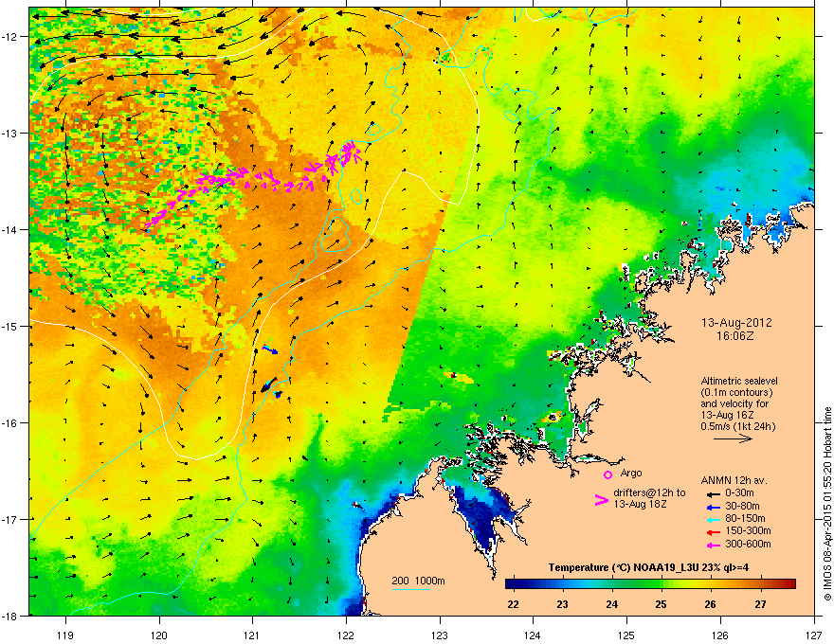The image size is (834, 644).
Task: Click the cyan 80-150m legend arrow
Action: click(712, 519)
